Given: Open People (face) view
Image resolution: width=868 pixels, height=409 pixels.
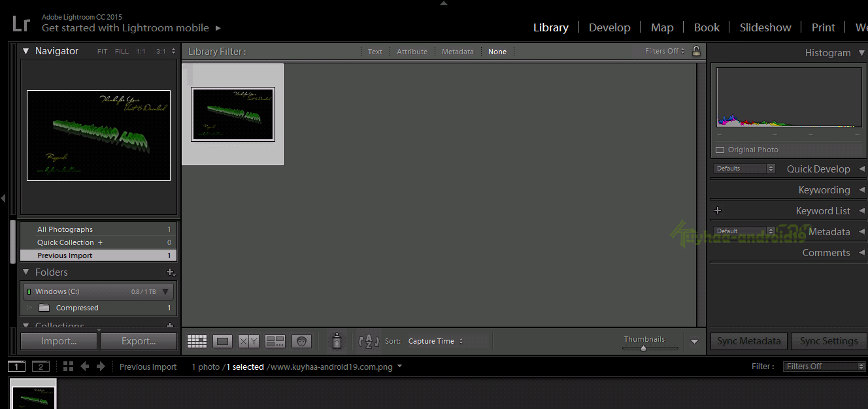Looking at the screenshot, I should click(x=301, y=341).
